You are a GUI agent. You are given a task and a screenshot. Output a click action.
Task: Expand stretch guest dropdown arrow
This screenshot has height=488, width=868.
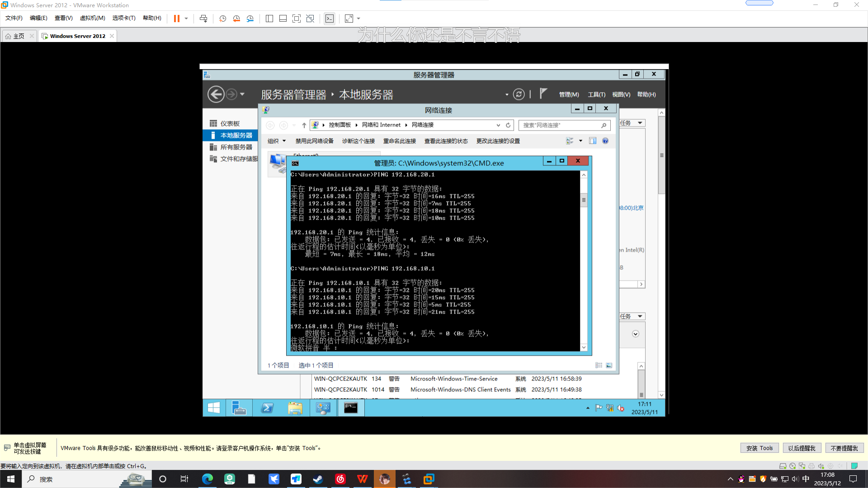point(359,19)
